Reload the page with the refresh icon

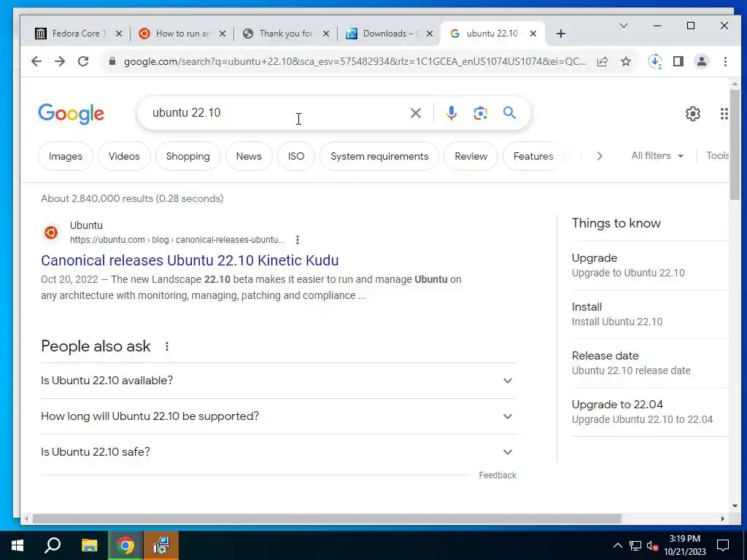83,61
